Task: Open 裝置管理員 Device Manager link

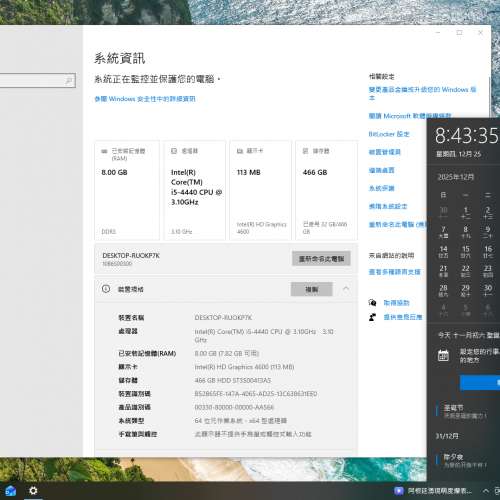Action: coord(384,152)
